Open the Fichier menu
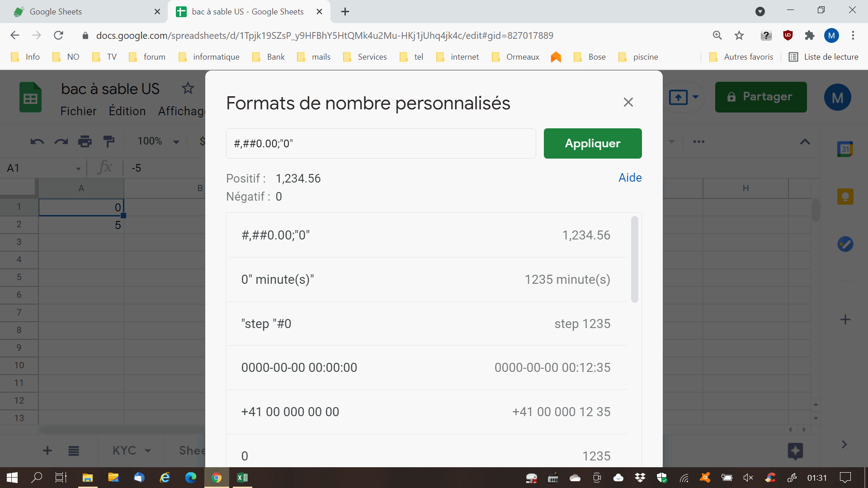 coord(78,111)
